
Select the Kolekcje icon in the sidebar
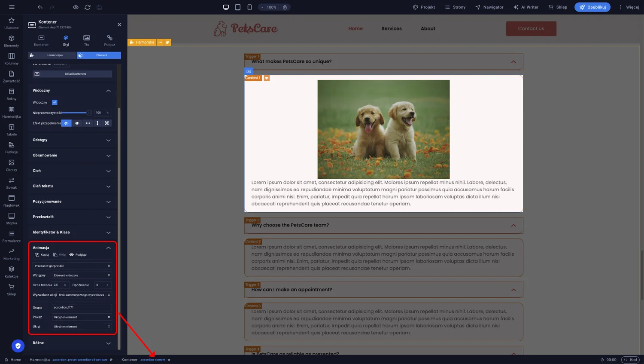[11, 272]
